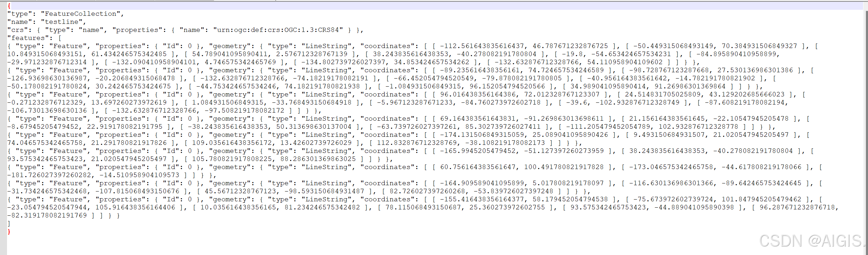Click the value 60.756164383561647
868x255 pixels.
478,167
